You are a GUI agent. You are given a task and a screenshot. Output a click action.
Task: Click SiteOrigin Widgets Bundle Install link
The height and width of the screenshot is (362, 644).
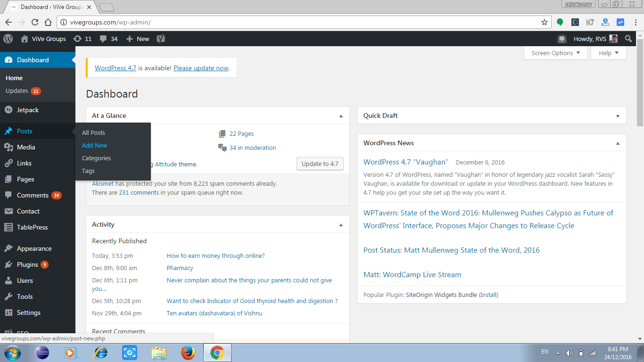point(488,295)
